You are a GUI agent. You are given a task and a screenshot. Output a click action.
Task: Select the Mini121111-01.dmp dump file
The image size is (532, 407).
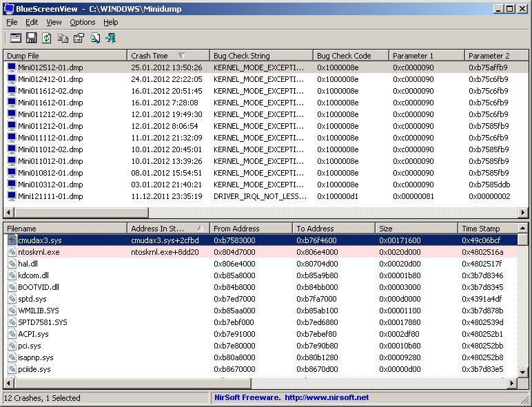(x=50, y=196)
